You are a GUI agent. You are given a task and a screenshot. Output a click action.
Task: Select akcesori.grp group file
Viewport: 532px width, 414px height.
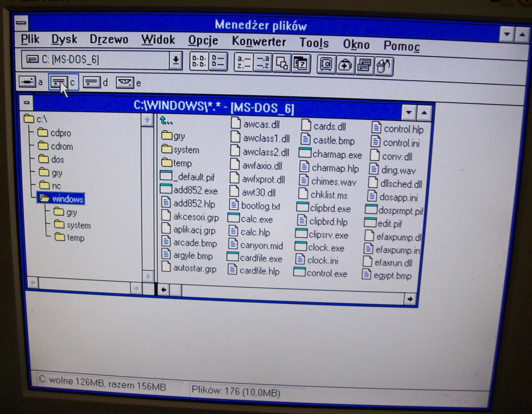click(190, 216)
